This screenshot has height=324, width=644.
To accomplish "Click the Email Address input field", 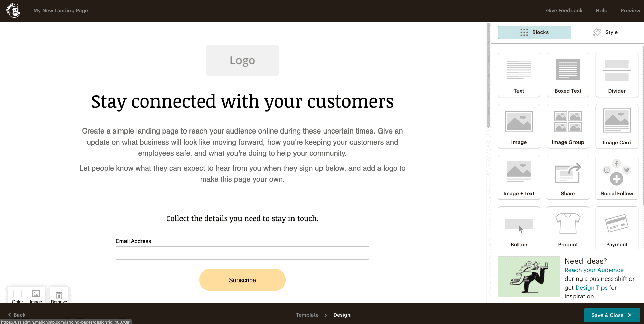I will coord(242,253).
